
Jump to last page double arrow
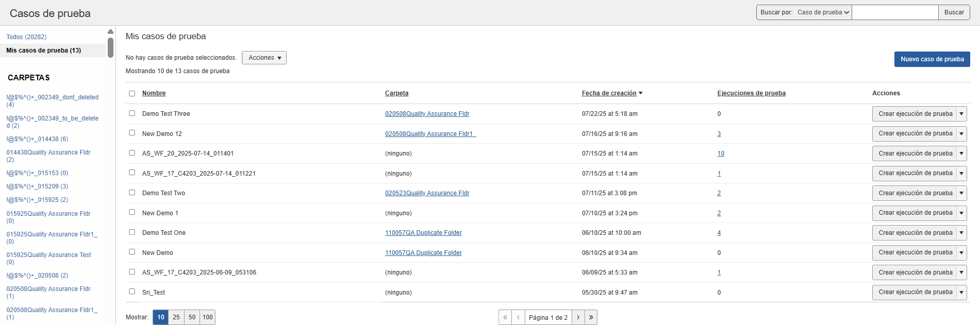click(591, 317)
